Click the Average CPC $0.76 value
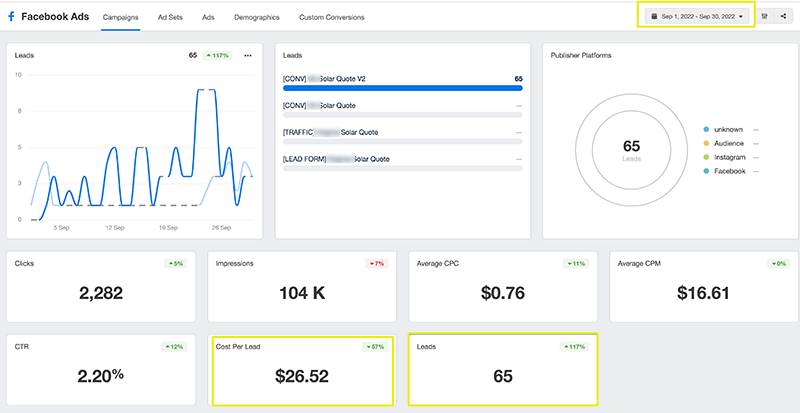The height and width of the screenshot is (413, 800). pyautogui.click(x=503, y=293)
